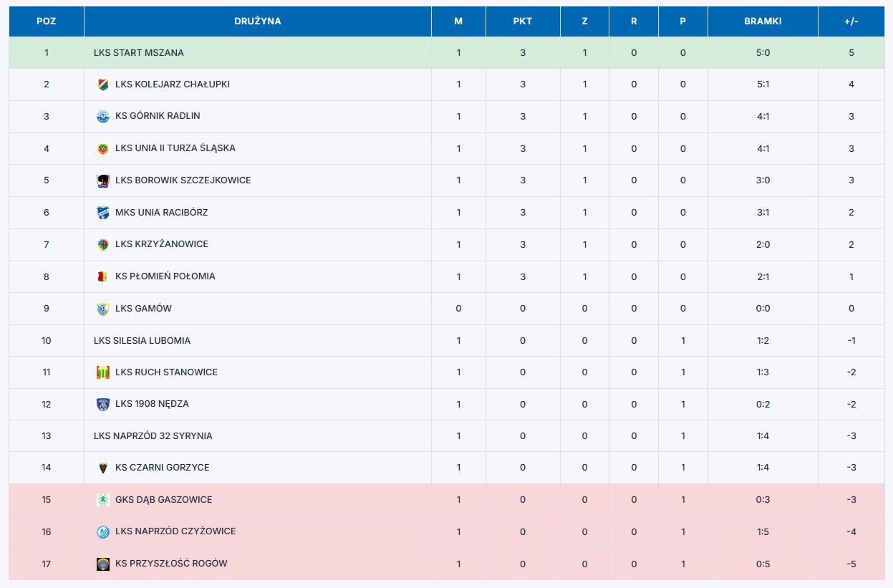Click the LKS 1908 Nędza shield icon

click(x=103, y=404)
